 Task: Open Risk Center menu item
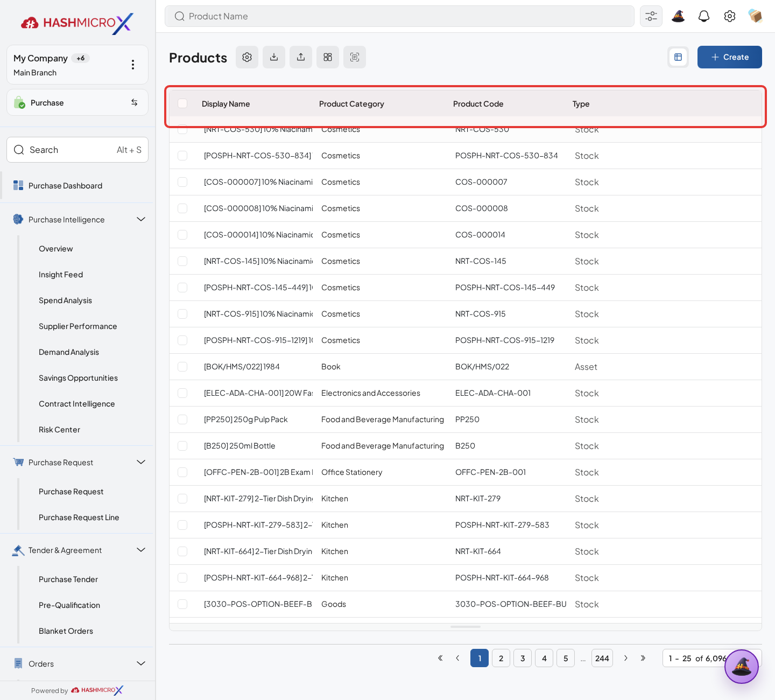(59, 430)
